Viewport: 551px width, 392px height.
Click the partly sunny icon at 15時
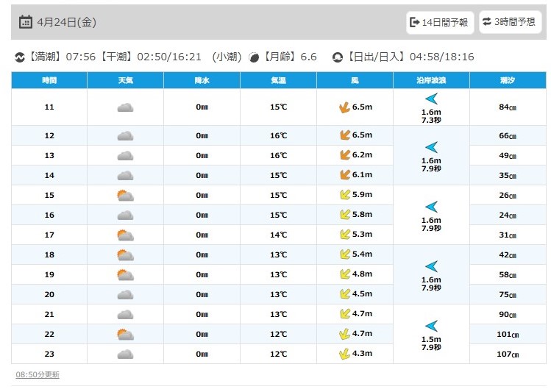pyautogui.click(x=125, y=195)
